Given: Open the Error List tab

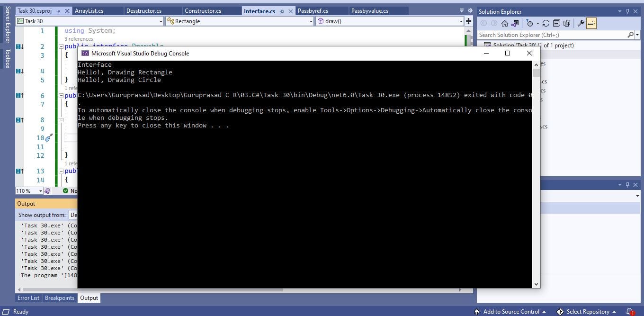Looking at the screenshot, I should coord(28,298).
